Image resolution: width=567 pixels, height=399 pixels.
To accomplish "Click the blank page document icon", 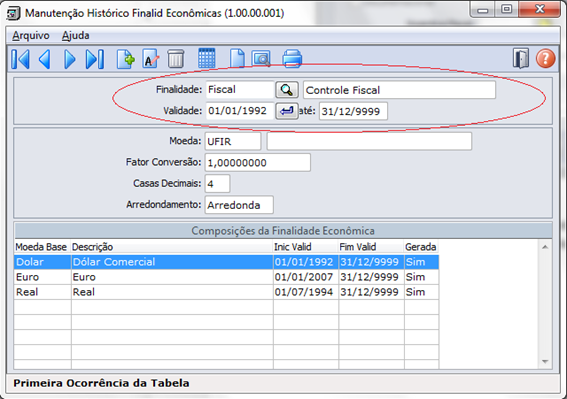I will pos(237,59).
